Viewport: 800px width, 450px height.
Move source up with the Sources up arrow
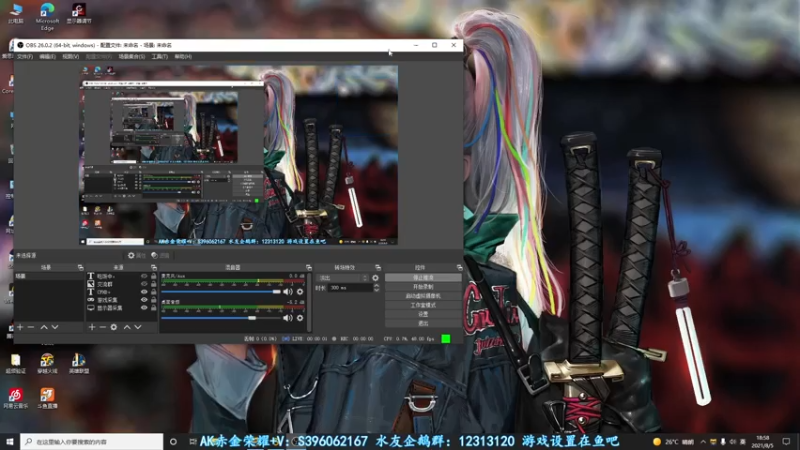pos(127,327)
